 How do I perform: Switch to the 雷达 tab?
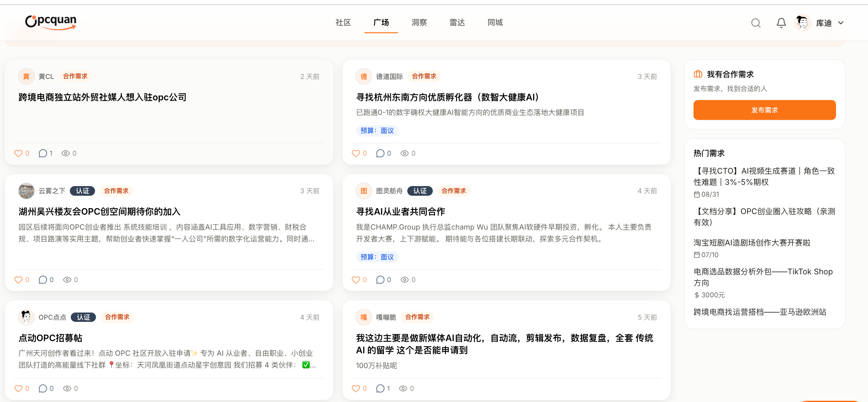tap(457, 23)
